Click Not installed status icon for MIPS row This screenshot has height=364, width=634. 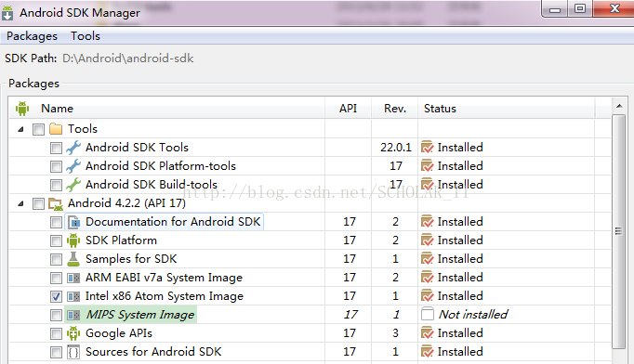click(x=428, y=314)
